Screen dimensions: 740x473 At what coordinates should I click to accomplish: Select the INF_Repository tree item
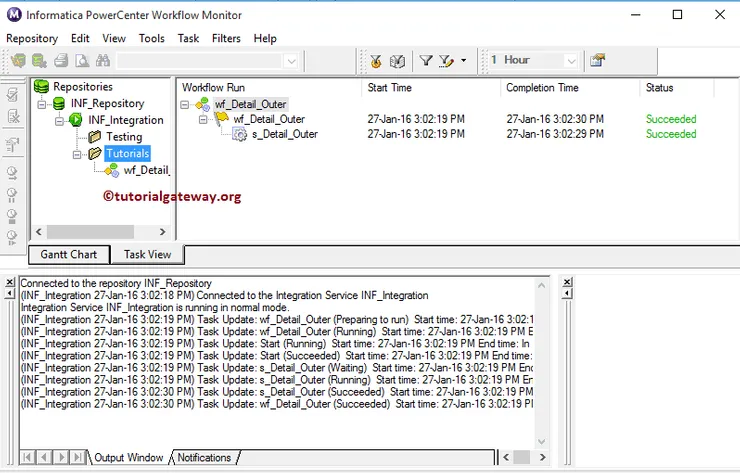108,103
